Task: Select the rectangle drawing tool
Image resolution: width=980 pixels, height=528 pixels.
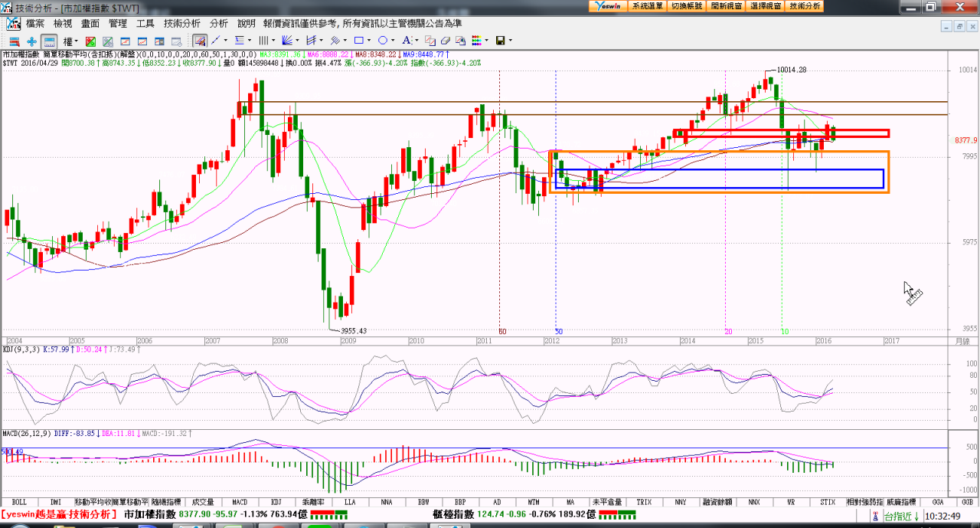Action: coord(358,41)
